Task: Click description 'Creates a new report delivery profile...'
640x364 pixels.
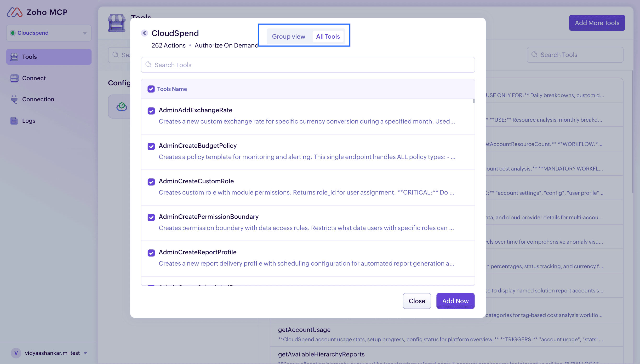Action: click(x=306, y=263)
